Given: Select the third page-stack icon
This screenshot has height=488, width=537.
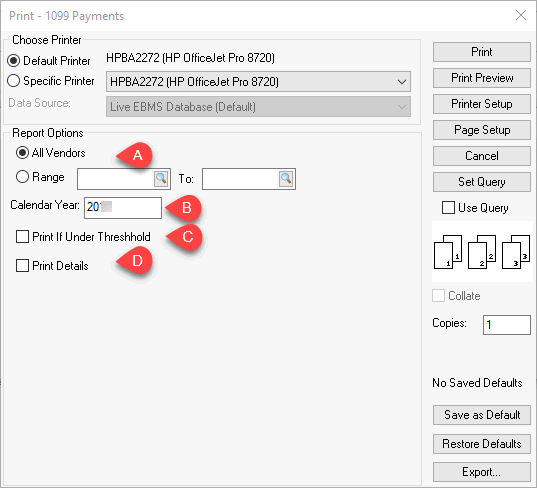Looking at the screenshot, I should pyautogui.click(x=516, y=252).
